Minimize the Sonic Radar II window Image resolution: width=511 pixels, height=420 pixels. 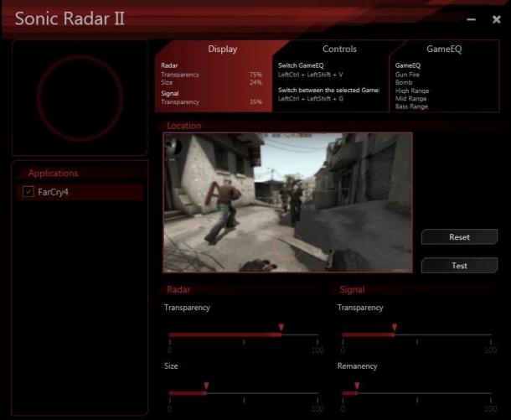coord(471,19)
